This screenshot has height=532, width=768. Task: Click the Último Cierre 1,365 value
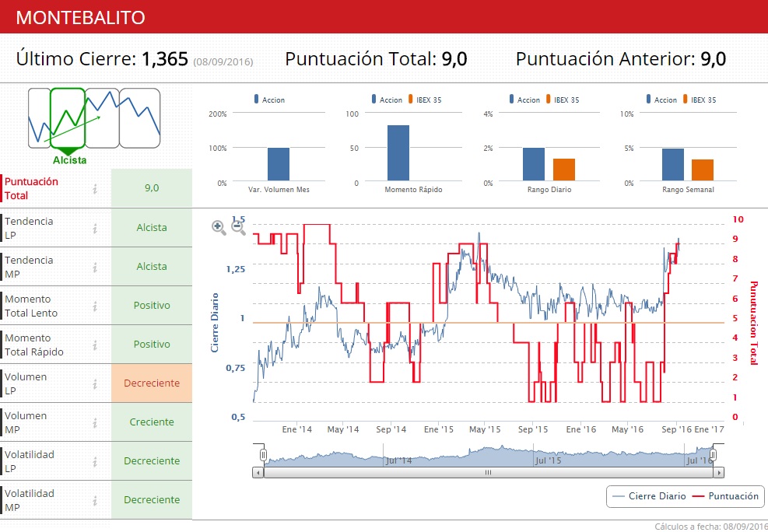click(165, 59)
